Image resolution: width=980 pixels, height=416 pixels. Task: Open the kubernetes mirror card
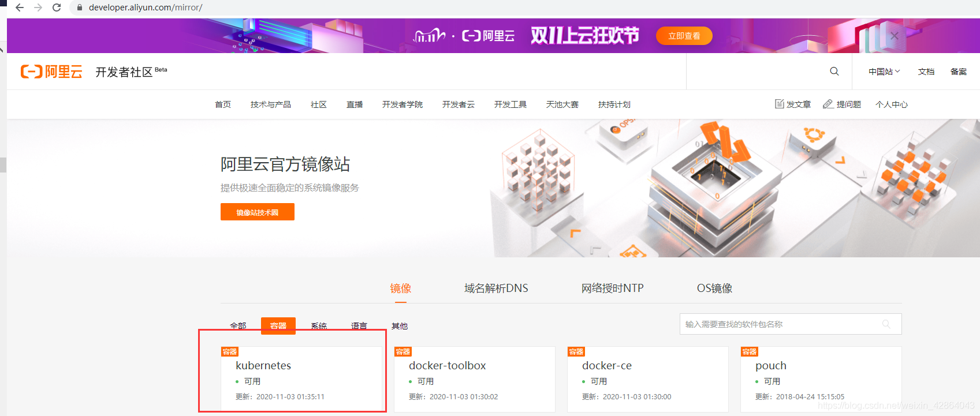tap(301, 379)
